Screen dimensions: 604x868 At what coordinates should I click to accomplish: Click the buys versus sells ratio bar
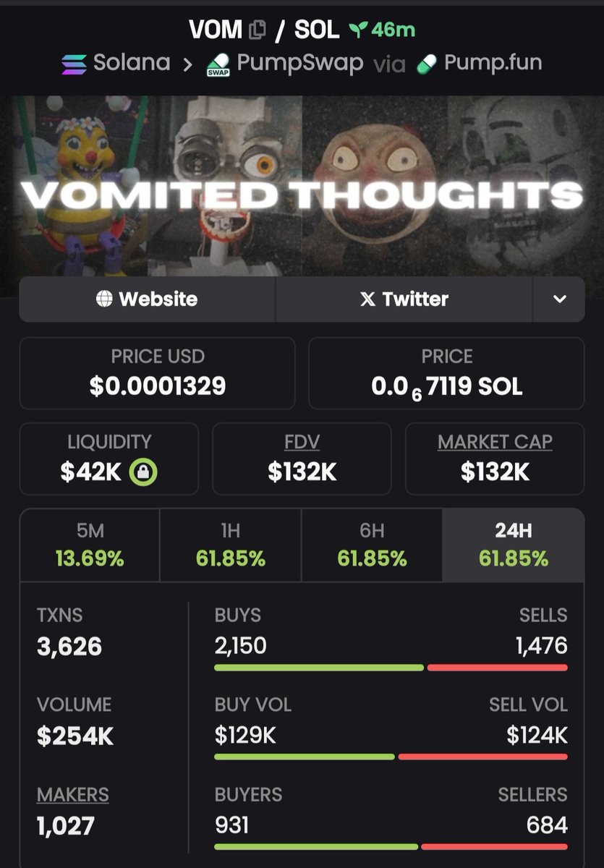pos(391,668)
